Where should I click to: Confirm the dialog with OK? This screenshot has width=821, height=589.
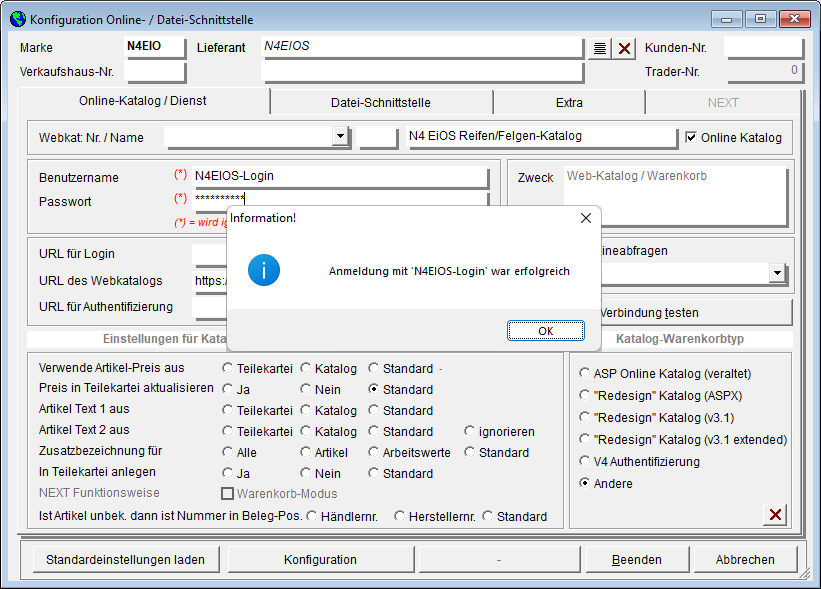[x=546, y=331]
